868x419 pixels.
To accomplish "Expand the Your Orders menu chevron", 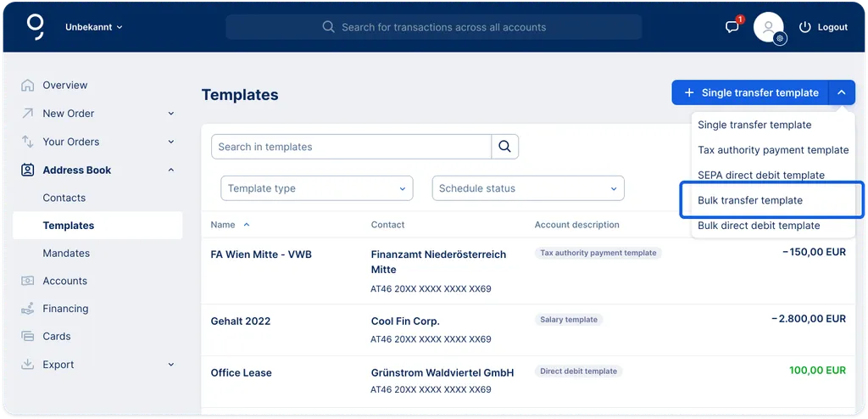I will point(171,142).
